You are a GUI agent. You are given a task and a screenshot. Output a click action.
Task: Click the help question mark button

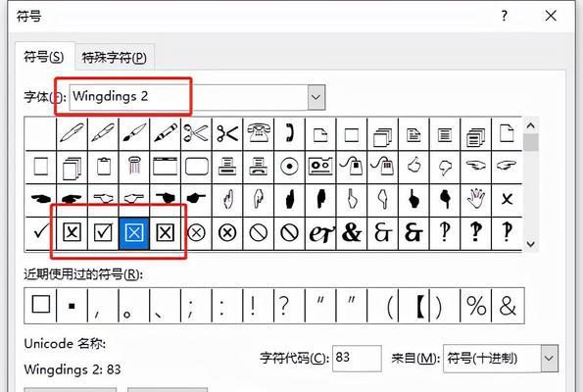point(504,16)
